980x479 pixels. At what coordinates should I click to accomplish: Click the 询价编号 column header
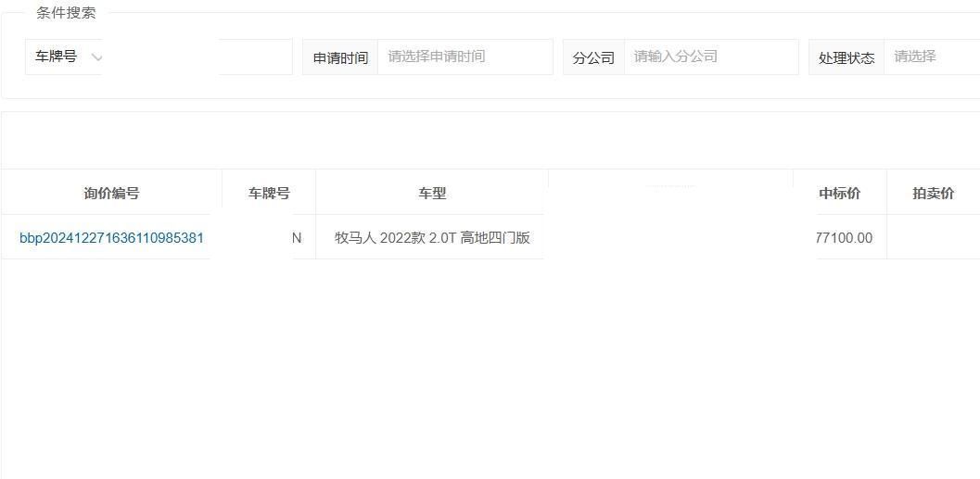pyautogui.click(x=111, y=193)
